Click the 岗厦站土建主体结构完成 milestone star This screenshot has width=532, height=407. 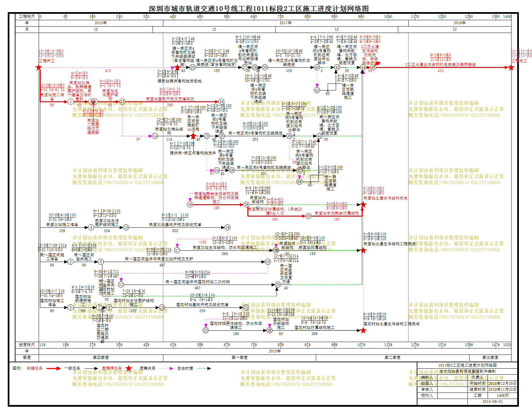(363, 205)
